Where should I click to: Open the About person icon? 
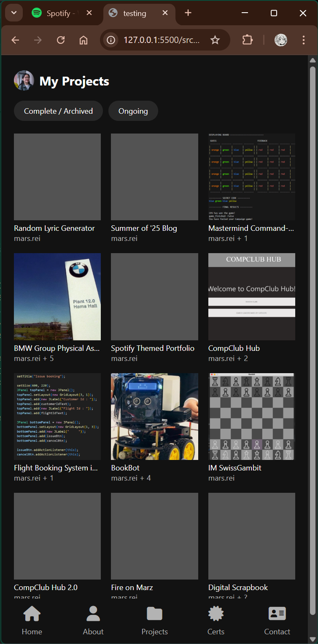tap(93, 614)
